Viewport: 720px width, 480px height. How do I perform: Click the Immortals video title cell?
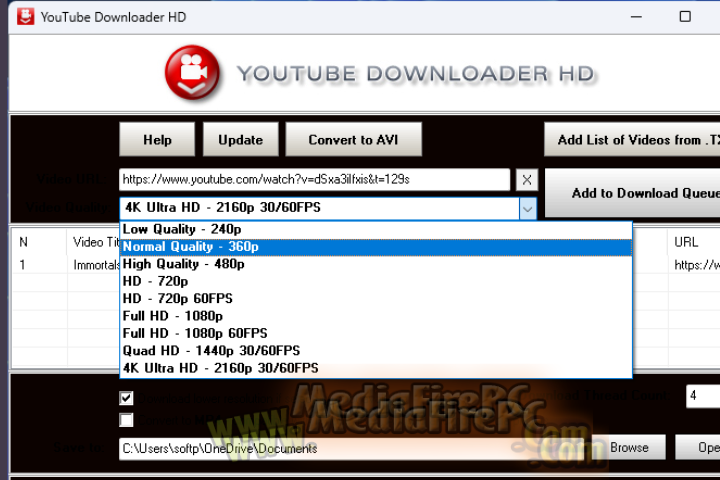tap(96, 265)
